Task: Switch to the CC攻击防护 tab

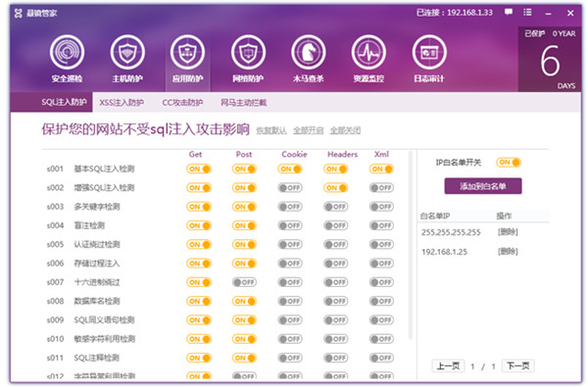Action: pos(182,102)
